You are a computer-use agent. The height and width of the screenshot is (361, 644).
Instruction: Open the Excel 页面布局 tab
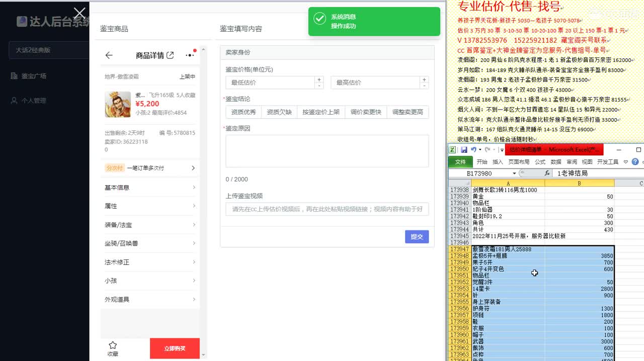[519, 162]
